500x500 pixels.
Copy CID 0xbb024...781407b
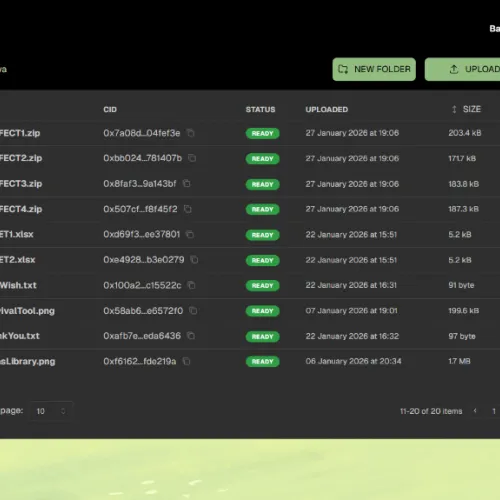[x=192, y=158]
